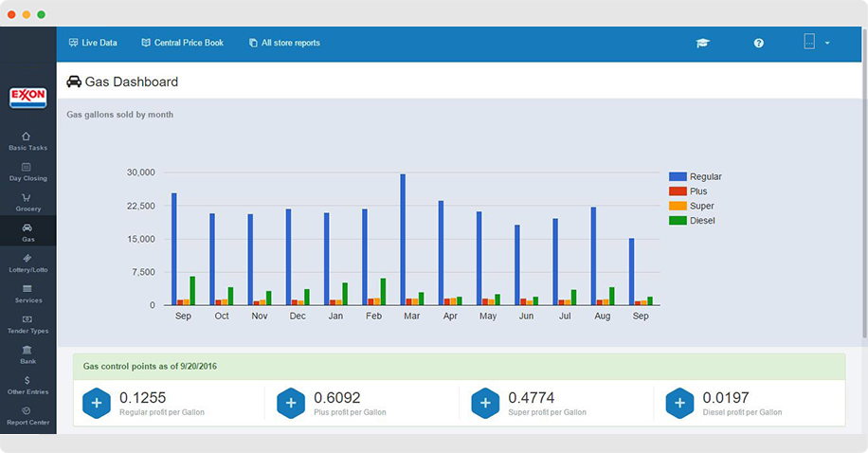Open the Central Price Book menu
Viewport: 868px width, 453px height.
[x=182, y=43]
